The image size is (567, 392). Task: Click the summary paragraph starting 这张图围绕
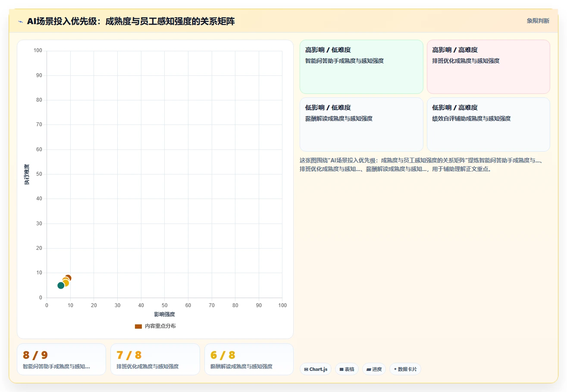(x=424, y=165)
